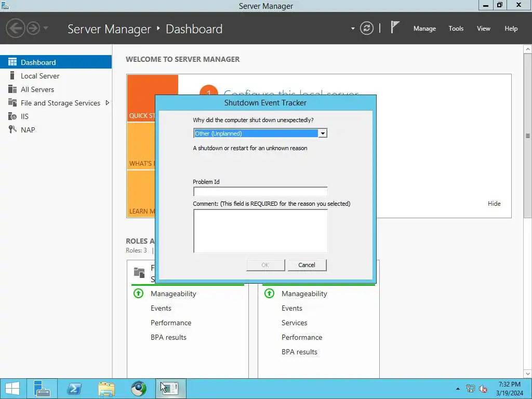Open Events in the right role tile

click(292, 308)
